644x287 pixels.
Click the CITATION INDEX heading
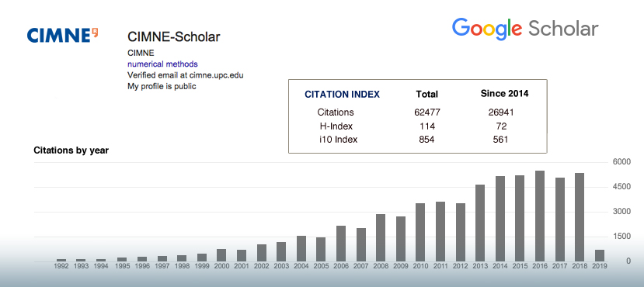pos(342,95)
